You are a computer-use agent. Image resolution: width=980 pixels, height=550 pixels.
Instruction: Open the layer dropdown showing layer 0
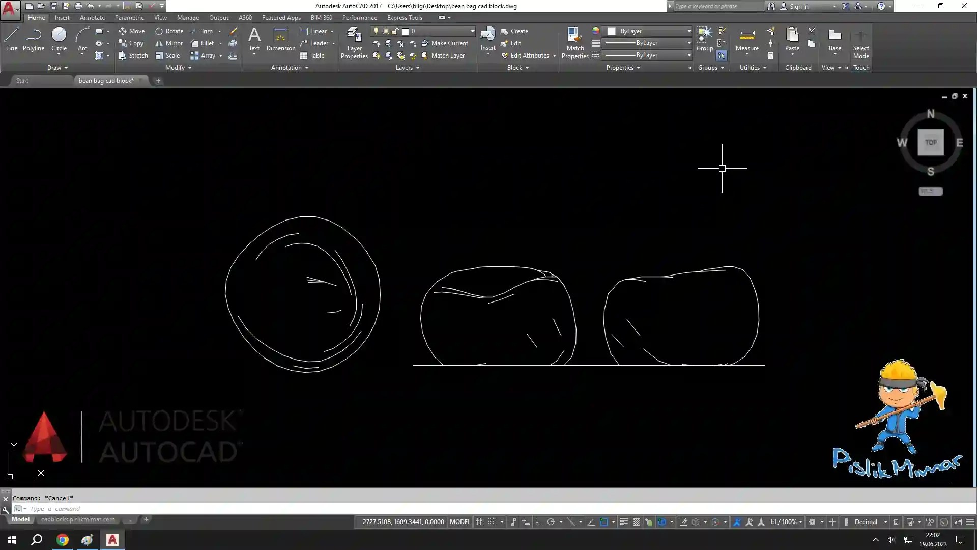(471, 31)
